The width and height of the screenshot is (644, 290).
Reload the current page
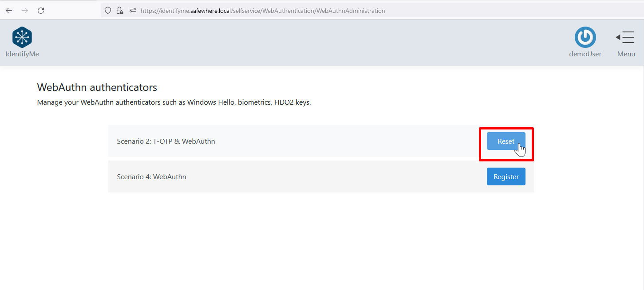point(41,11)
